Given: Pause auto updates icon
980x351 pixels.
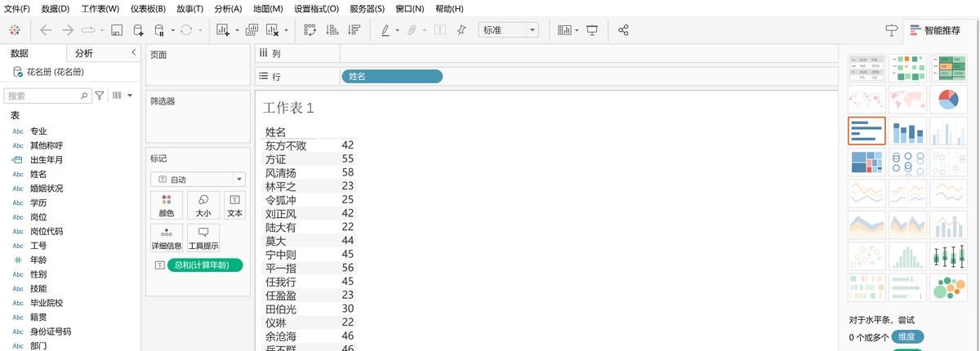Looking at the screenshot, I should tap(160, 30).
